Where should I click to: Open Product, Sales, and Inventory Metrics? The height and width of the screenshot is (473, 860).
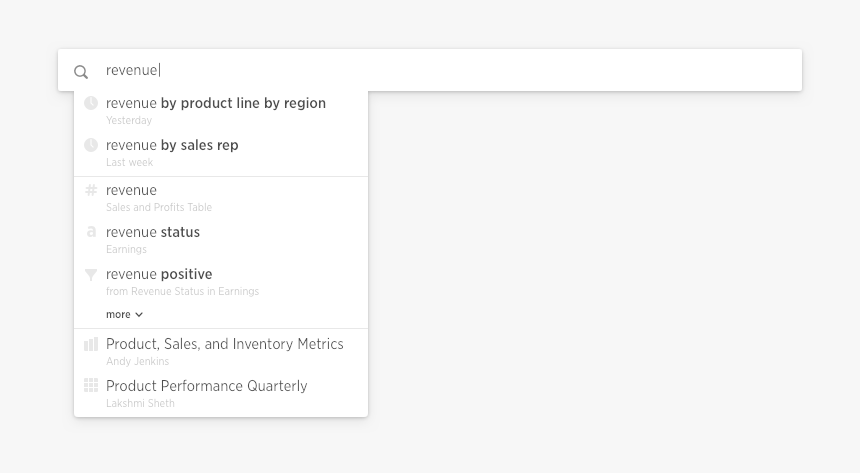coord(221,351)
